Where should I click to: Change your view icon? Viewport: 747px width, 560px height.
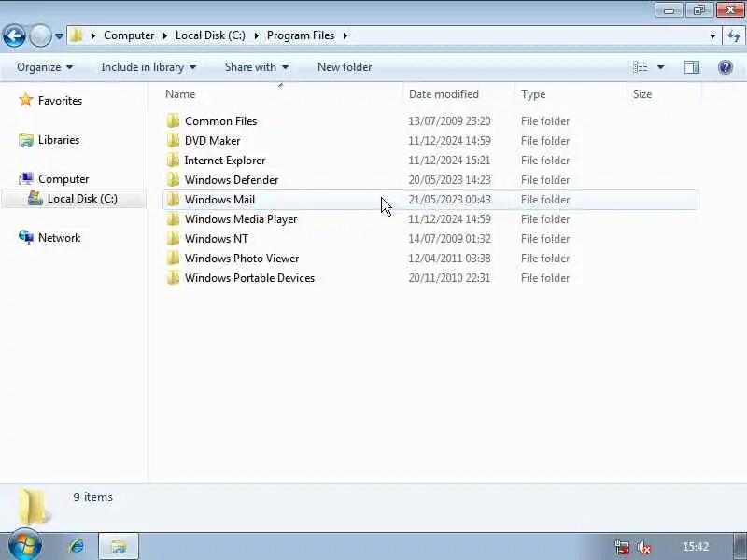click(x=641, y=67)
